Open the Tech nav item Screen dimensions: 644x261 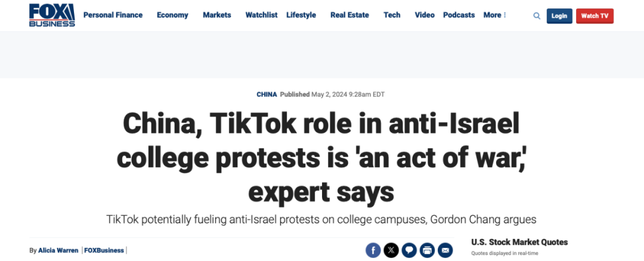pos(392,15)
